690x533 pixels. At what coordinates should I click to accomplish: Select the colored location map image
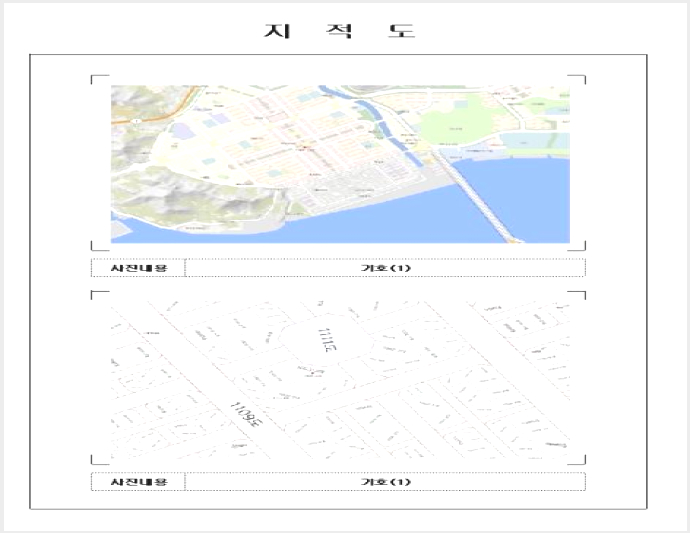pos(340,164)
